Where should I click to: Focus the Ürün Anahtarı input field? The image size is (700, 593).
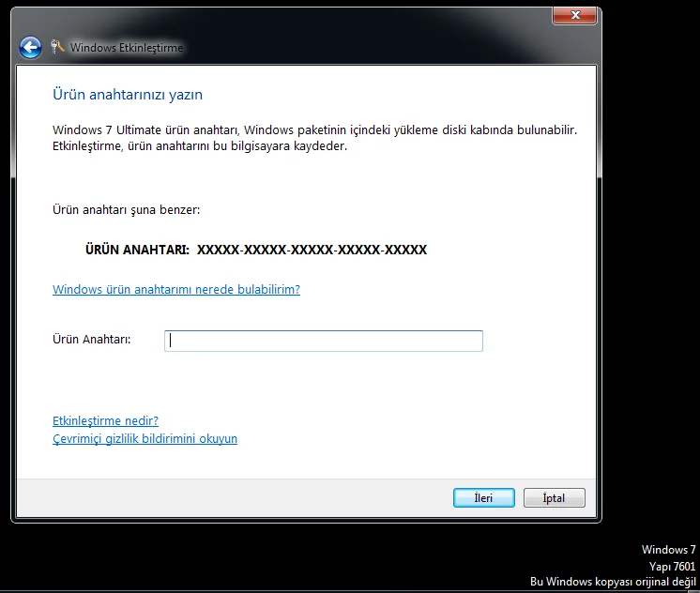click(x=324, y=341)
